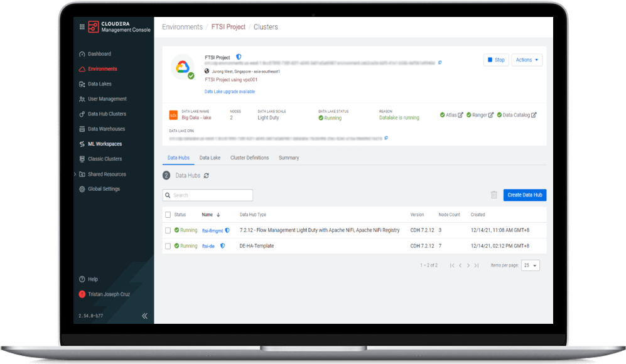Click shield icon next to ftsi-de
The width and height of the screenshot is (626, 364).
[x=222, y=246]
